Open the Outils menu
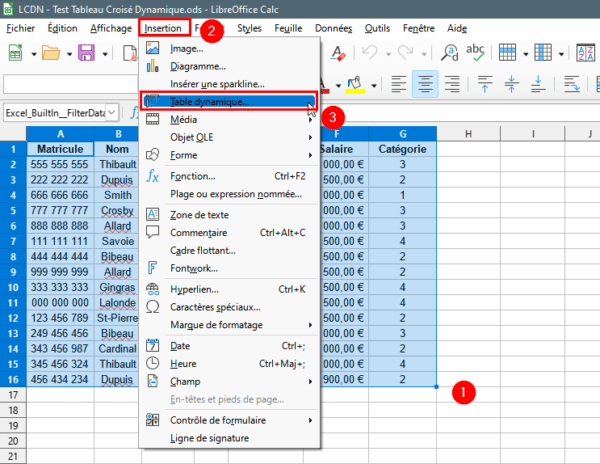 coord(377,28)
